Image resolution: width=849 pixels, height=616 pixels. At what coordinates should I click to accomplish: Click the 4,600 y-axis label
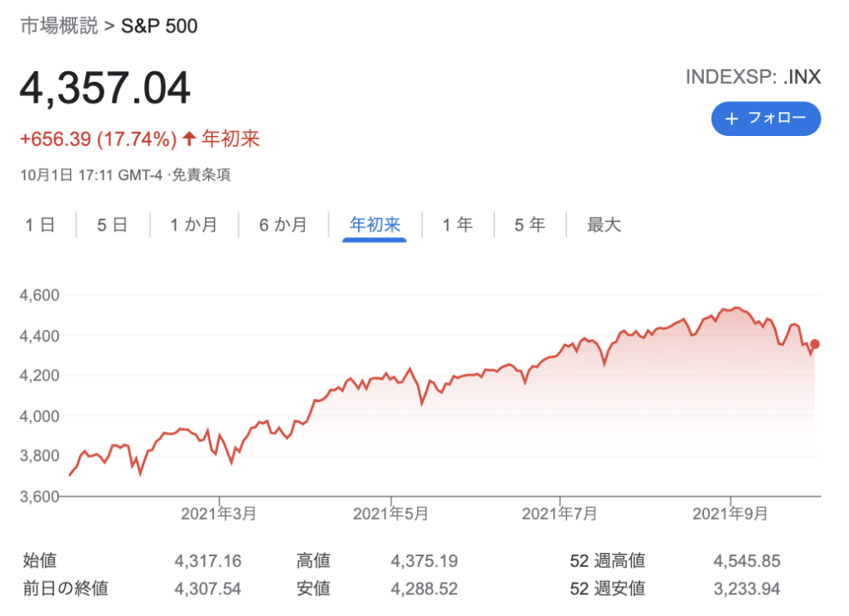pos(40,295)
